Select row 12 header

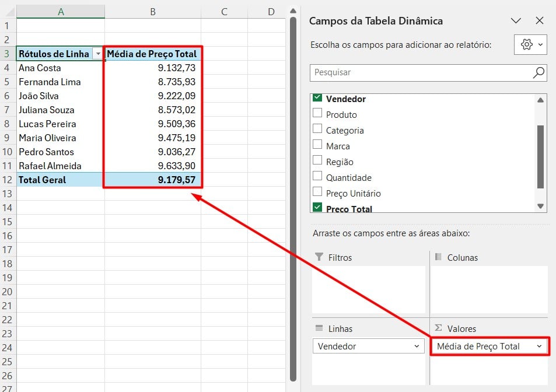point(7,180)
